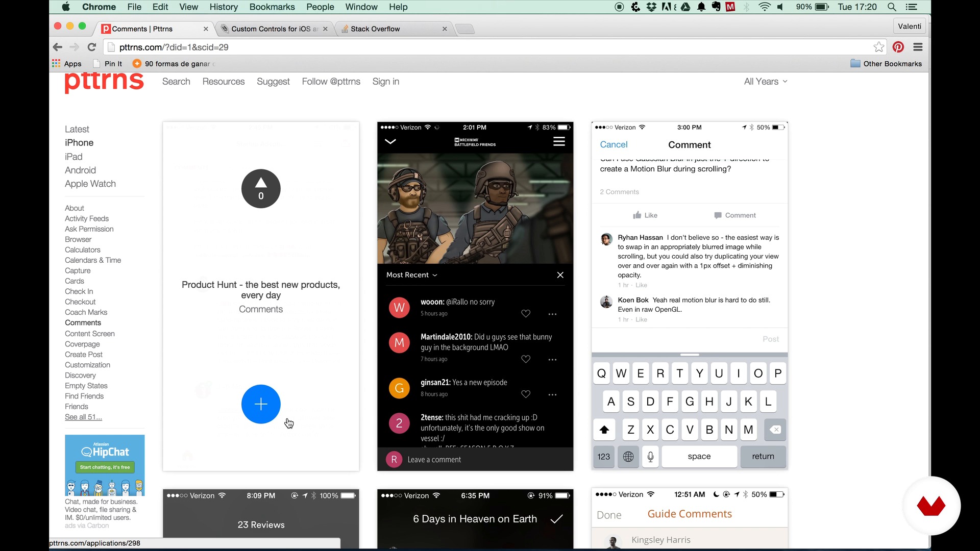Viewport: 980px width, 551px height.
Task: Open the Wi-Fi status menu
Action: click(764, 7)
